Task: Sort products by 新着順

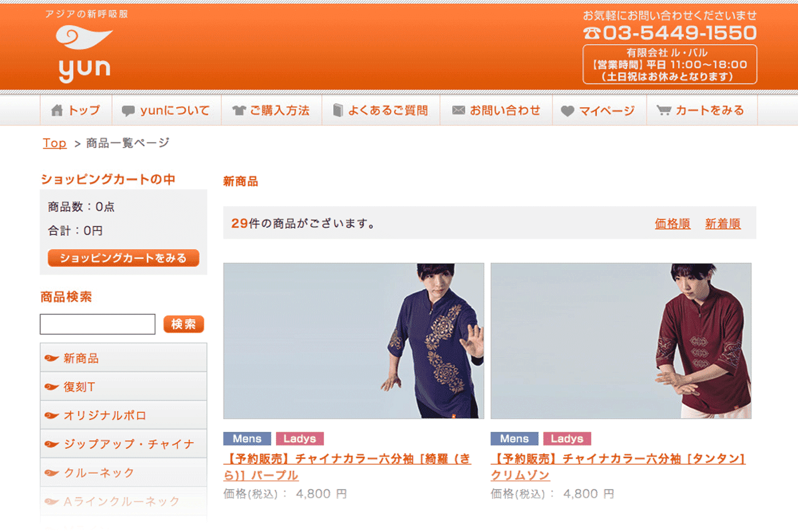Action: (x=722, y=224)
